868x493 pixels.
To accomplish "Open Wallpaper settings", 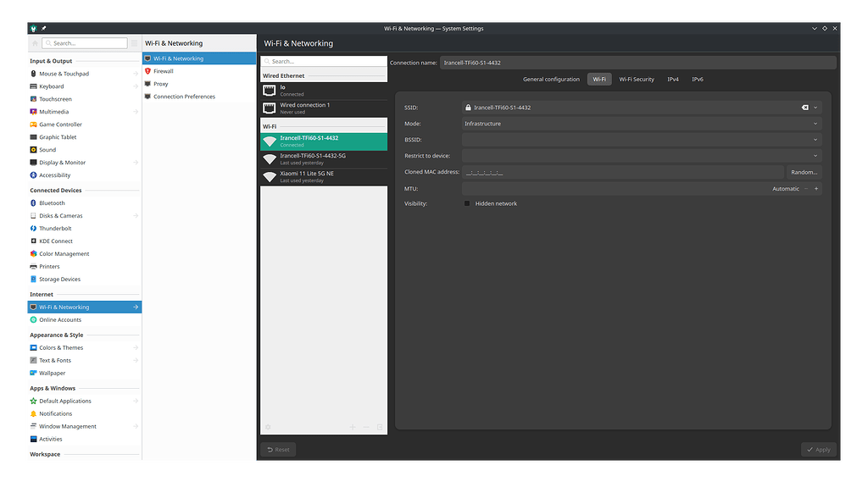I will pyautogui.click(x=84, y=374).
